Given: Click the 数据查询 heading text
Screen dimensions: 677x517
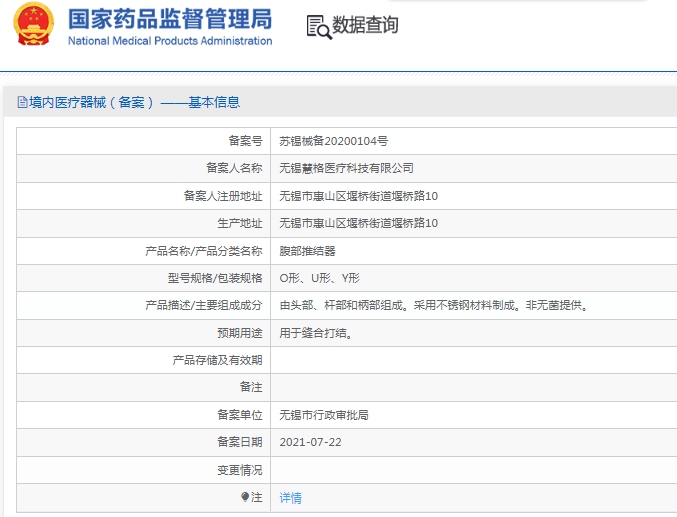Looking at the screenshot, I should click(365, 25).
